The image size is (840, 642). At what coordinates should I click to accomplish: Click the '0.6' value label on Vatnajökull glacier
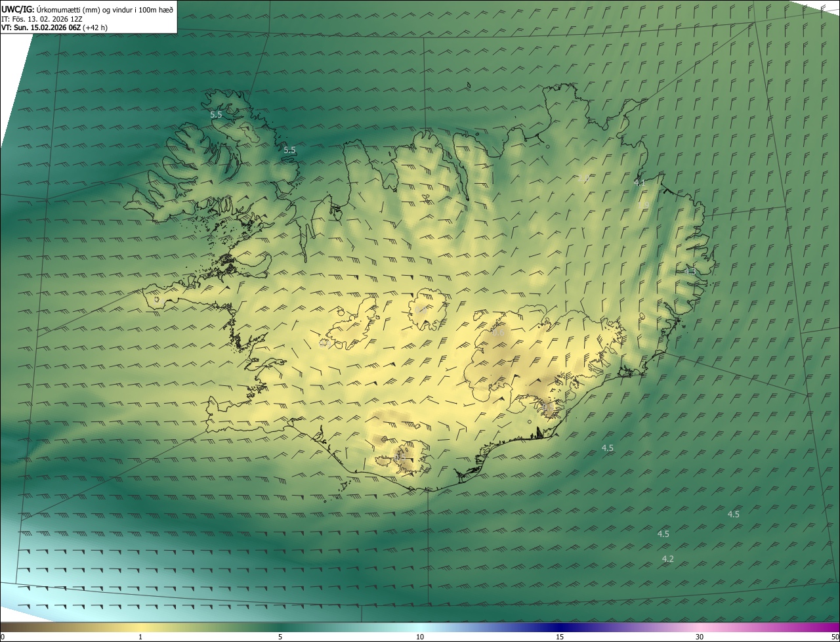tap(498, 333)
